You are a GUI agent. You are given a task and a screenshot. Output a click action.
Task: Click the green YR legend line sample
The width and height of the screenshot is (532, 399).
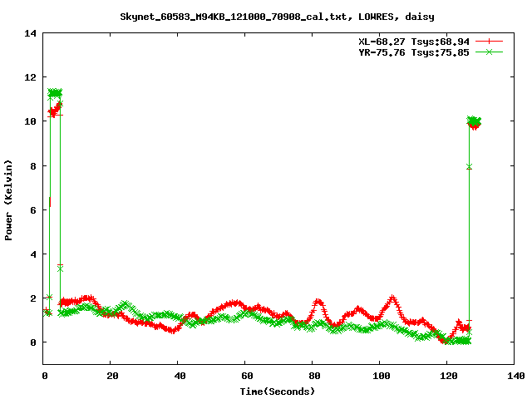click(x=489, y=52)
